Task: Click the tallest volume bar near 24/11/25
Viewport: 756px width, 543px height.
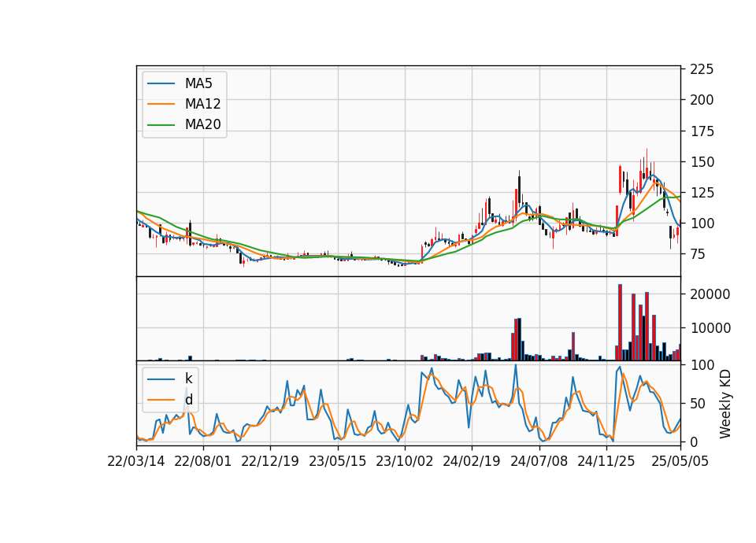Action: coord(620,323)
